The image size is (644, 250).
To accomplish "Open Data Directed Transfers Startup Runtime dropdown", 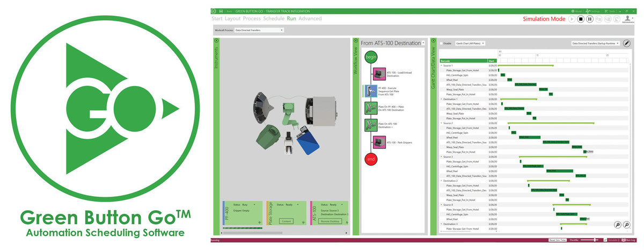I will click(x=595, y=43).
